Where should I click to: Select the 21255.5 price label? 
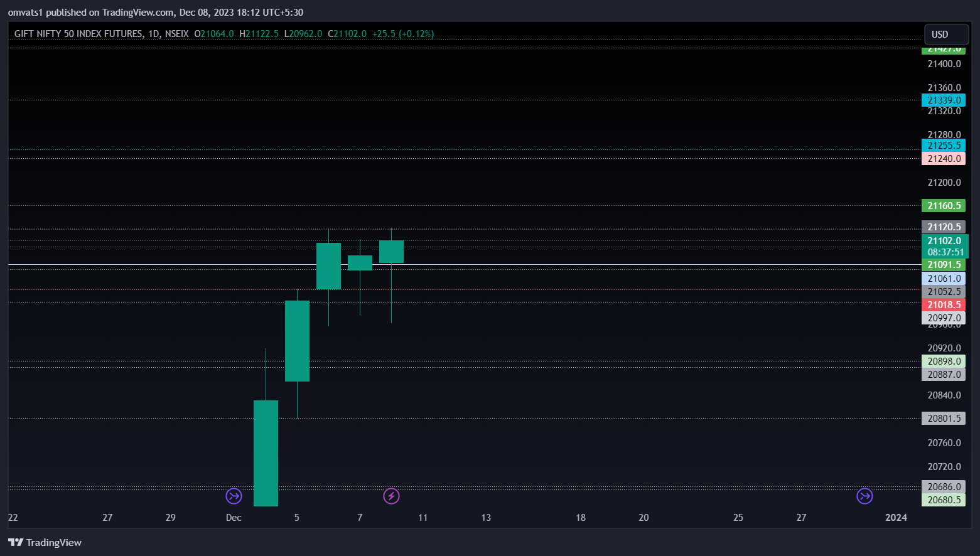tap(944, 146)
